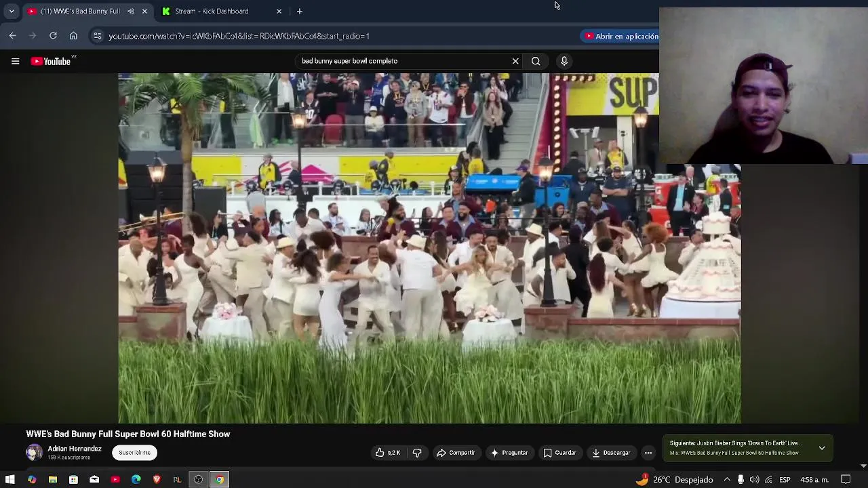Click the address bar URL
The width and height of the screenshot is (868, 488).
[239, 36]
